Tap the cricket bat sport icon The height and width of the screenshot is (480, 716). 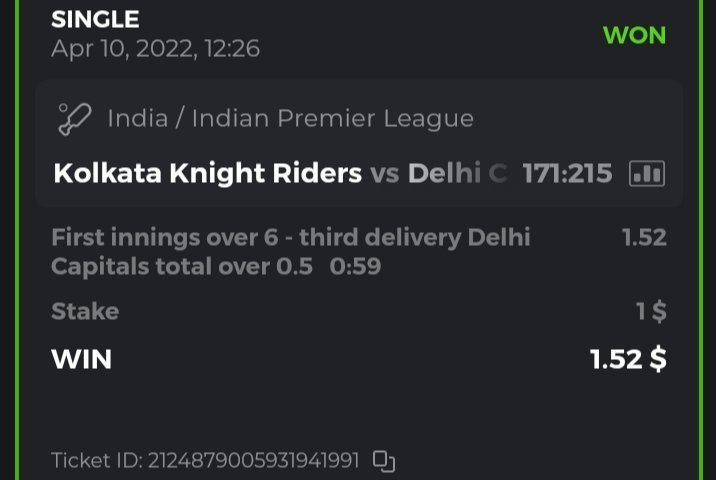[73, 118]
